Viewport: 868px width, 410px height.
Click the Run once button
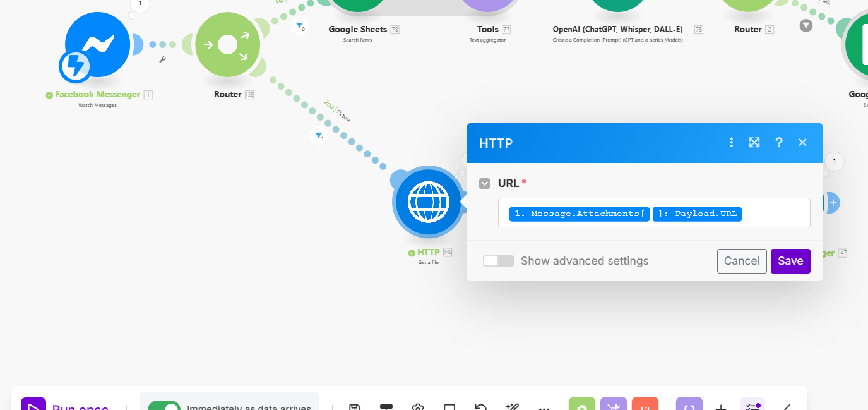click(x=64, y=404)
